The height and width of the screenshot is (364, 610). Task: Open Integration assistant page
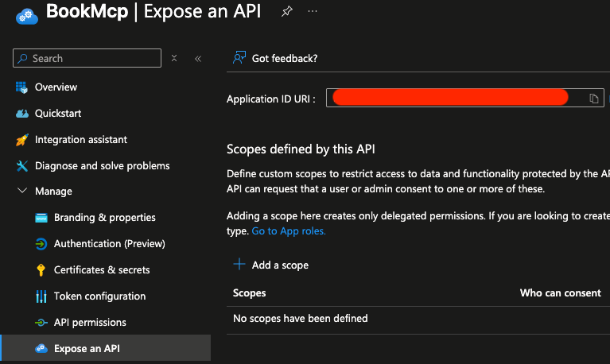pos(81,140)
